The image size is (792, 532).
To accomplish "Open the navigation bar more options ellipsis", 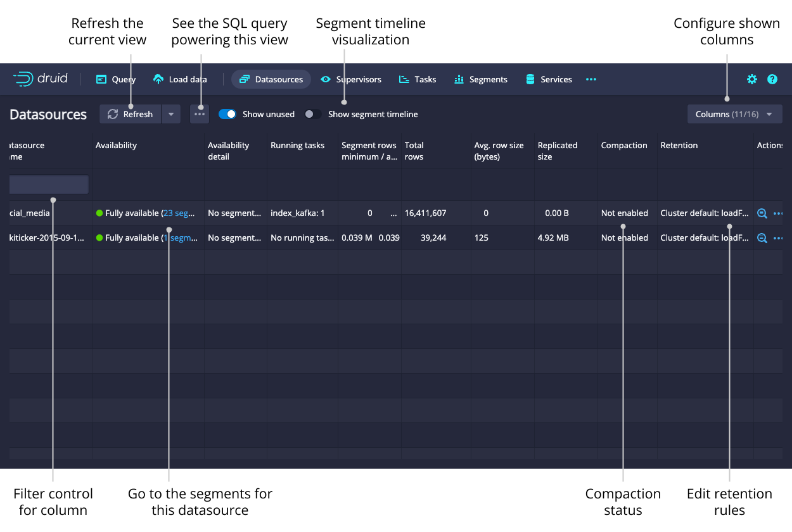I will (591, 79).
